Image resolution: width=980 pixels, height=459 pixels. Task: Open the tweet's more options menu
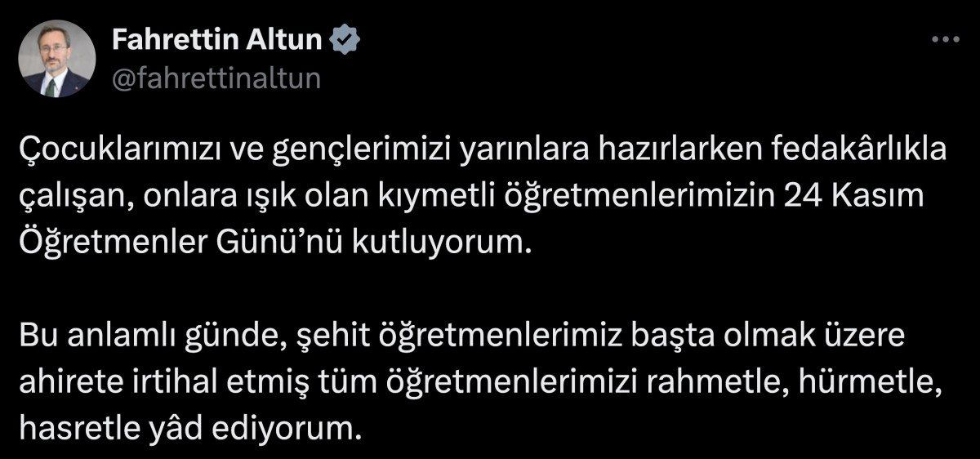tap(945, 38)
